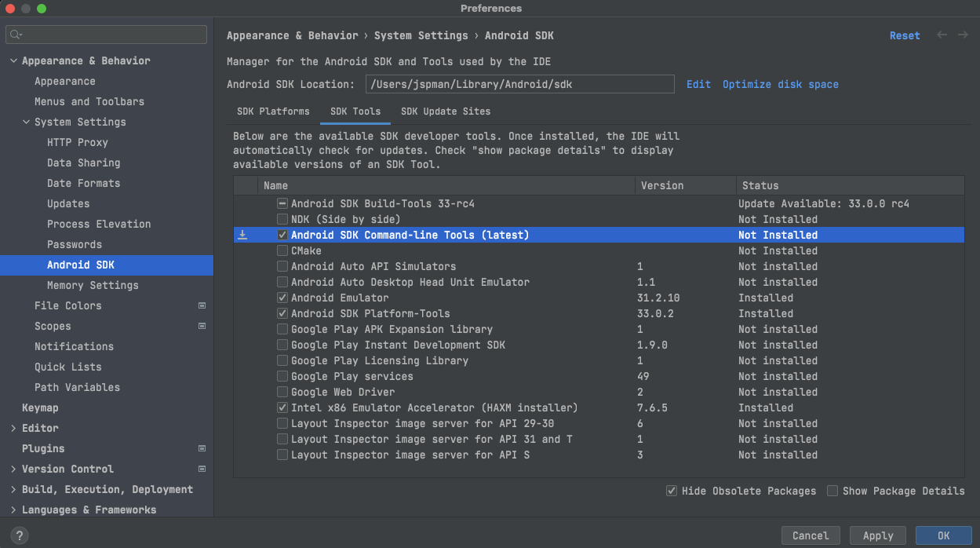Click the Name column header
980x548 pixels.
coord(446,185)
